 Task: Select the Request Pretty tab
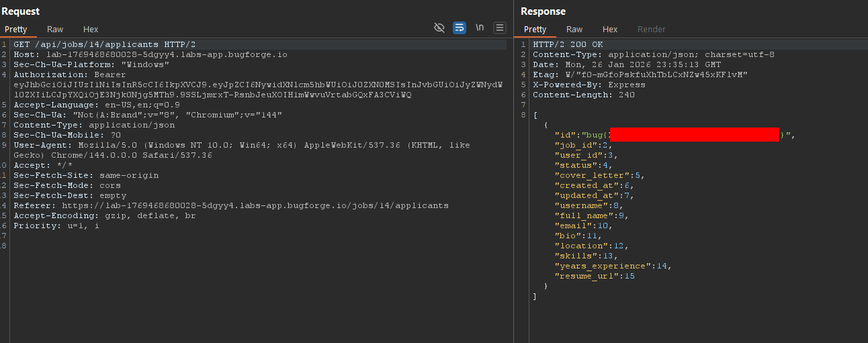pyautogui.click(x=16, y=30)
